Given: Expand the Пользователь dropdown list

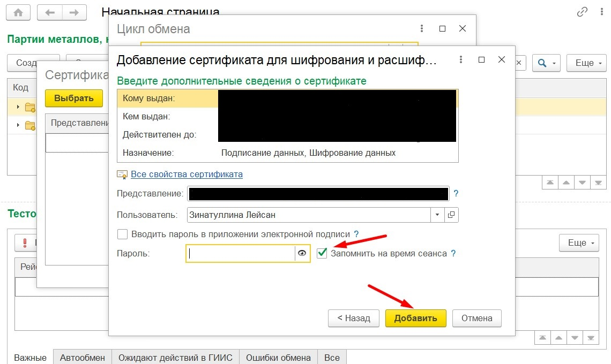Looking at the screenshot, I should coord(437,215).
